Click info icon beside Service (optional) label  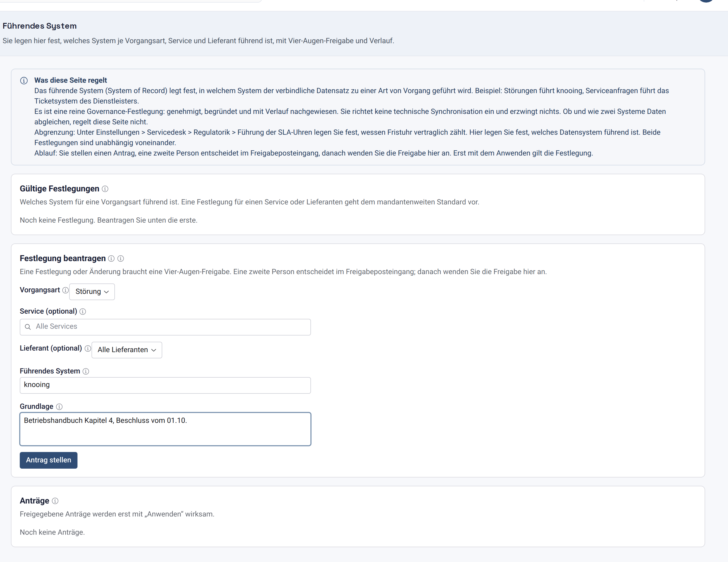(x=83, y=312)
